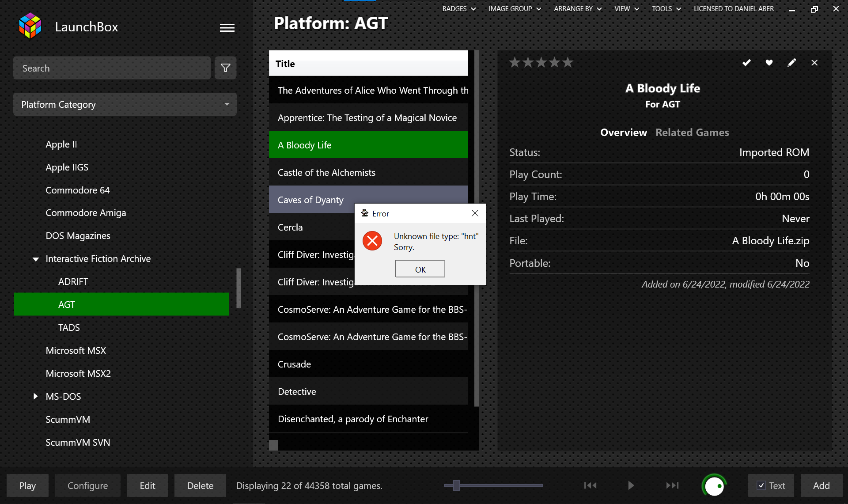
Task: Mark game as completed checkmark
Action: pyautogui.click(x=746, y=63)
